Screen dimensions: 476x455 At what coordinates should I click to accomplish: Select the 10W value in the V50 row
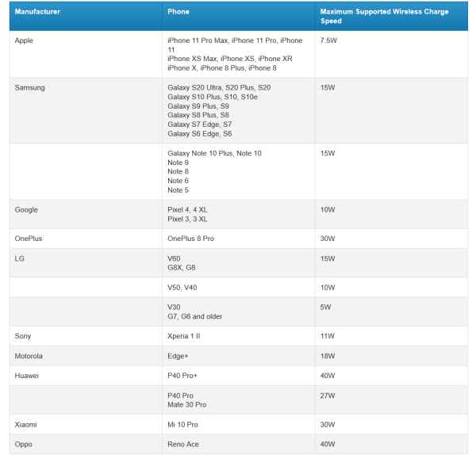pyautogui.click(x=391, y=287)
